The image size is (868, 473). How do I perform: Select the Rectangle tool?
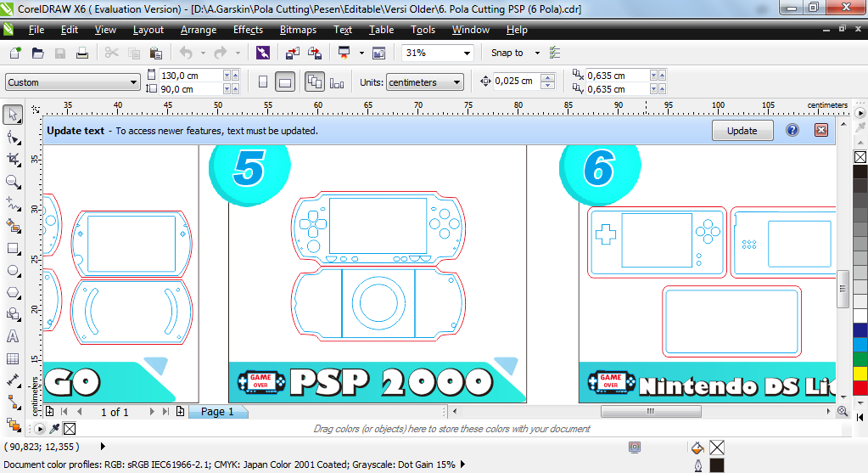tap(13, 248)
